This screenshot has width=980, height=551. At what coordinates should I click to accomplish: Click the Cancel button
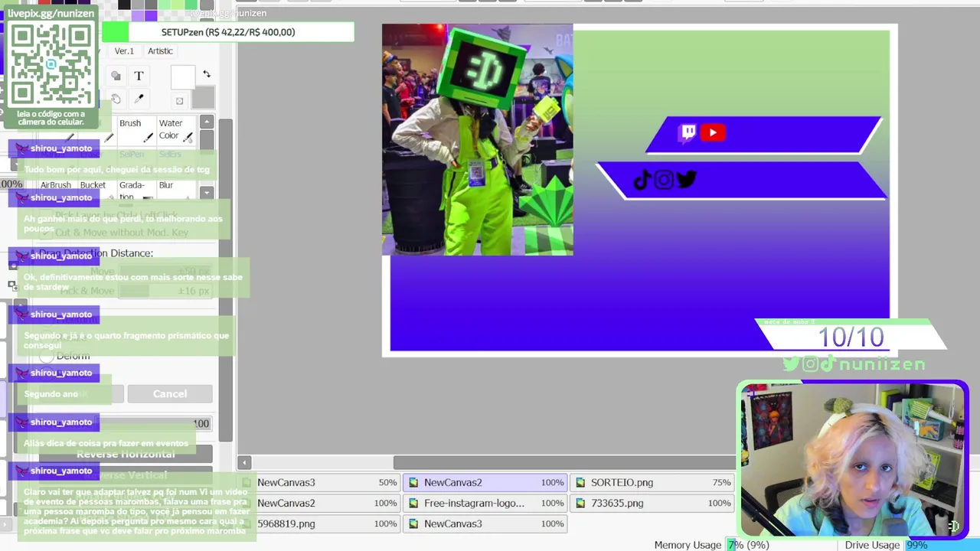170,394
